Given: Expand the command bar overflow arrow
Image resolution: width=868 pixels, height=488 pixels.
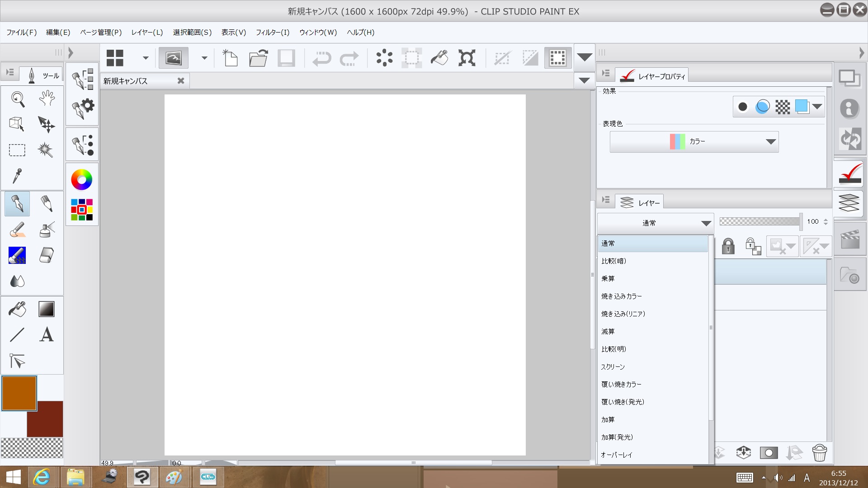Looking at the screenshot, I should click(584, 57).
